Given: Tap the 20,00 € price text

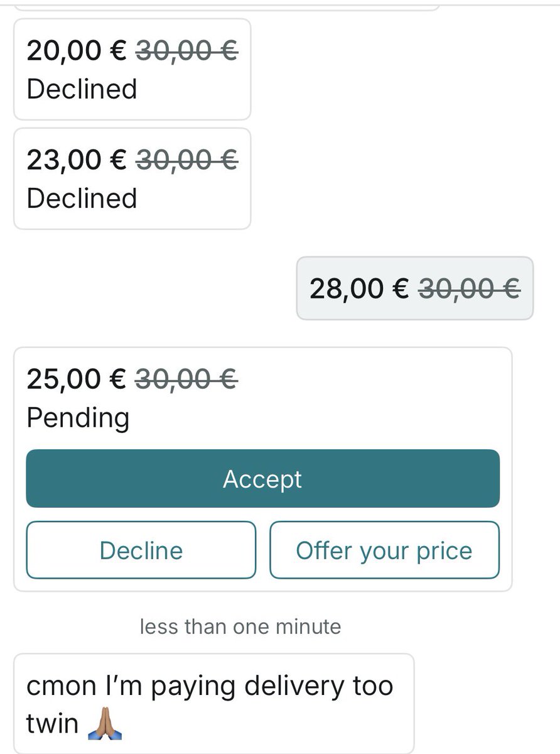Looking at the screenshot, I should (x=77, y=50).
